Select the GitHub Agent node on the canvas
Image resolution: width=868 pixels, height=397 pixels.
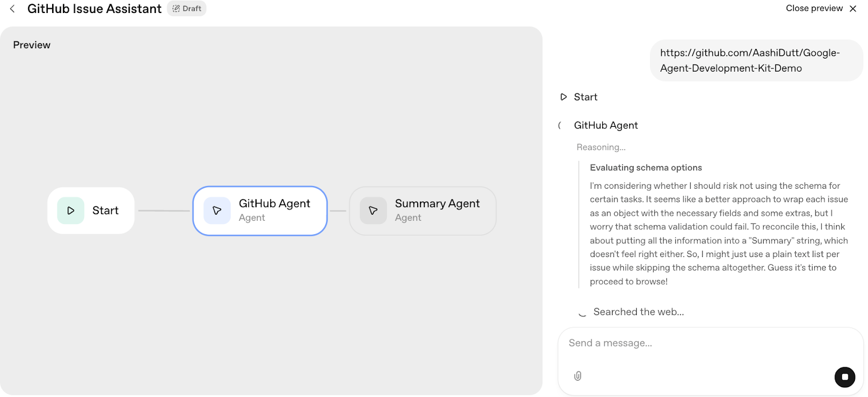click(260, 210)
